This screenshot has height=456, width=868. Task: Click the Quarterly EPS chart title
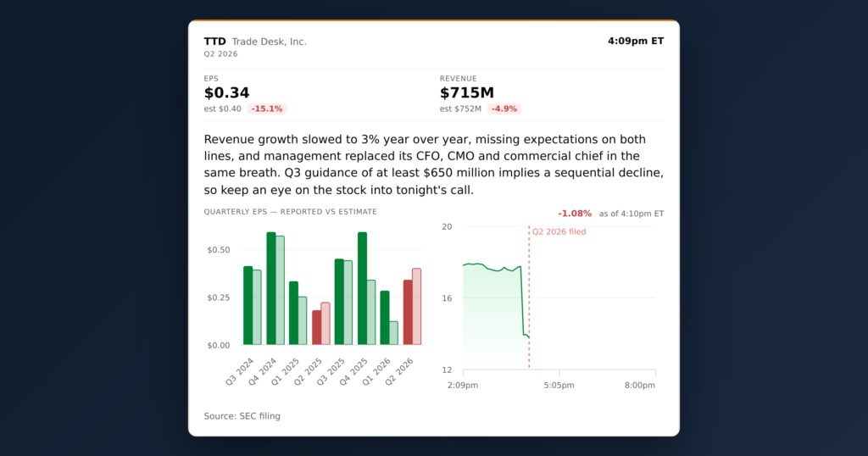pyautogui.click(x=290, y=212)
